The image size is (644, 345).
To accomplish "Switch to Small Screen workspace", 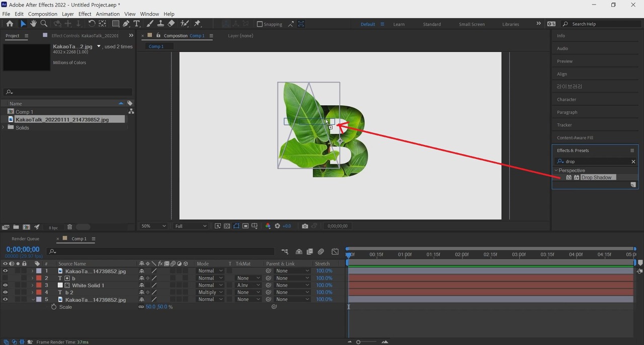I will [x=472, y=24].
